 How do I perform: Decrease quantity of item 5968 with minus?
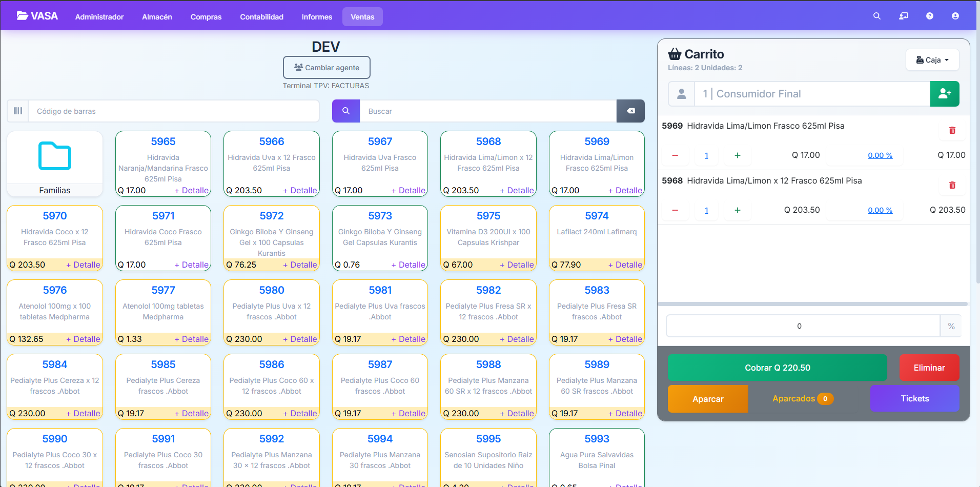pyautogui.click(x=675, y=210)
